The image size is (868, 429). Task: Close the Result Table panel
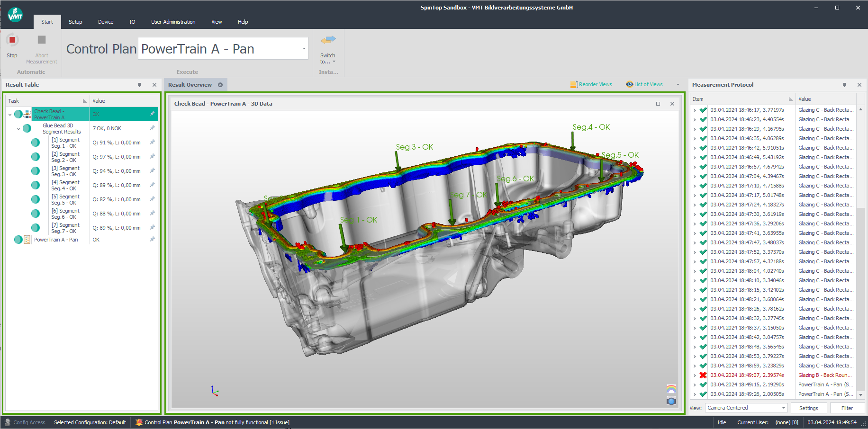[154, 85]
